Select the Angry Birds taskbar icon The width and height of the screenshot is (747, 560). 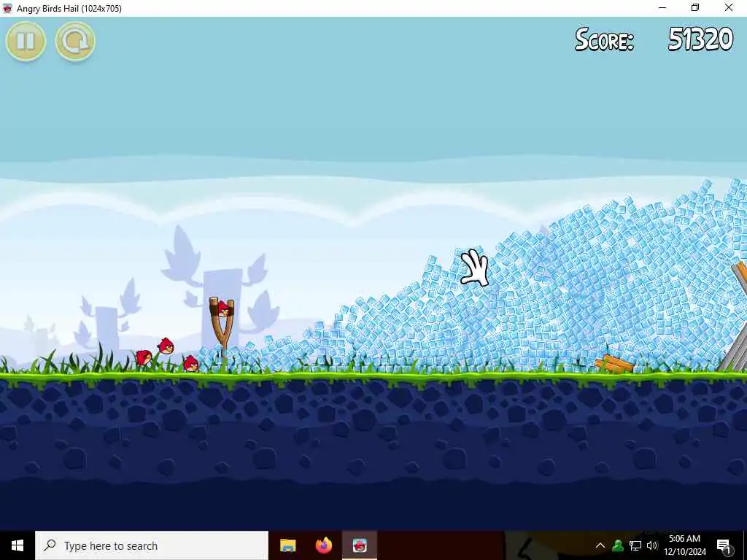(360, 545)
